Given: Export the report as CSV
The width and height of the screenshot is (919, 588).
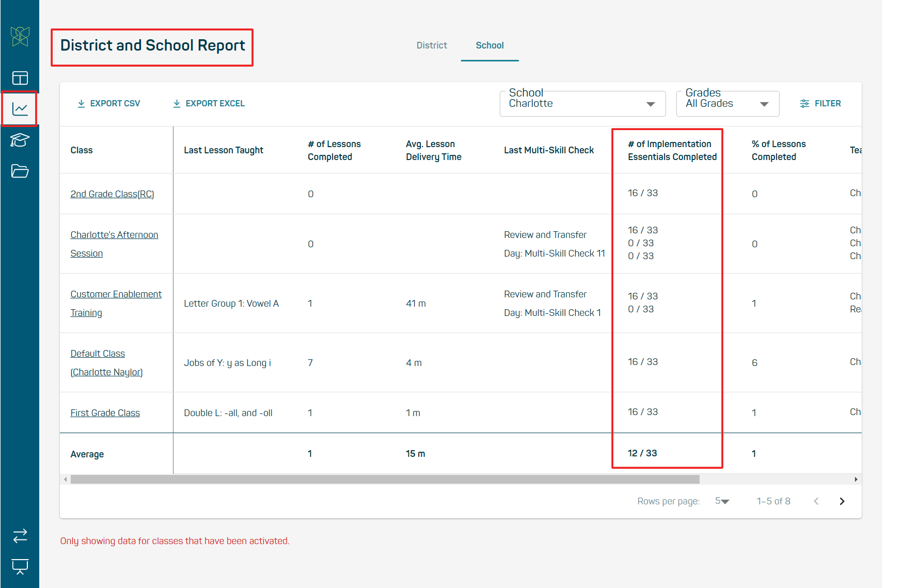Looking at the screenshot, I should (x=108, y=103).
